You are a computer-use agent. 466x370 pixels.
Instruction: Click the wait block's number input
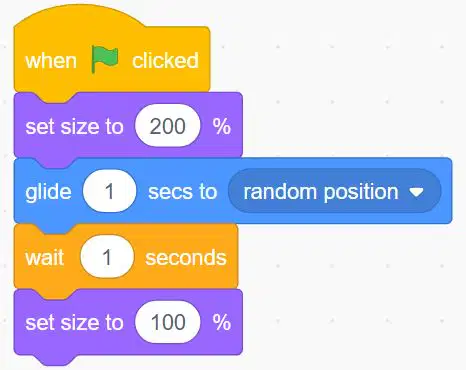pos(107,257)
